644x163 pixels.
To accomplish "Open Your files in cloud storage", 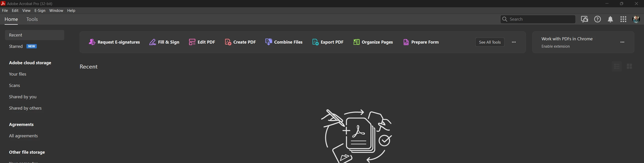I will click(x=18, y=74).
